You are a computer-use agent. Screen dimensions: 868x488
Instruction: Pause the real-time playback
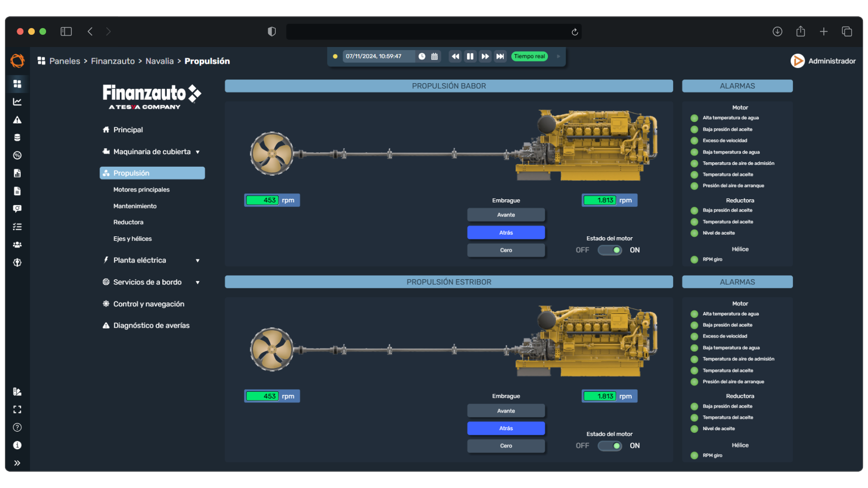(470, 56)
